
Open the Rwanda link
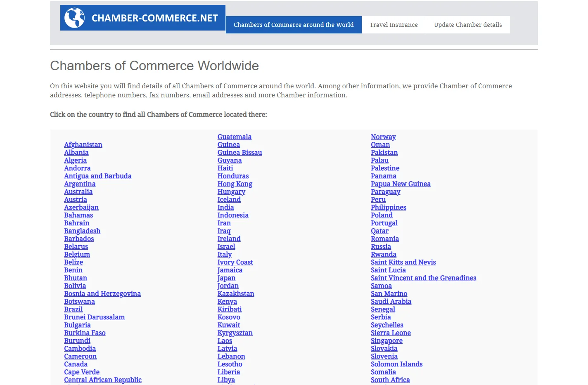(383, 254)
